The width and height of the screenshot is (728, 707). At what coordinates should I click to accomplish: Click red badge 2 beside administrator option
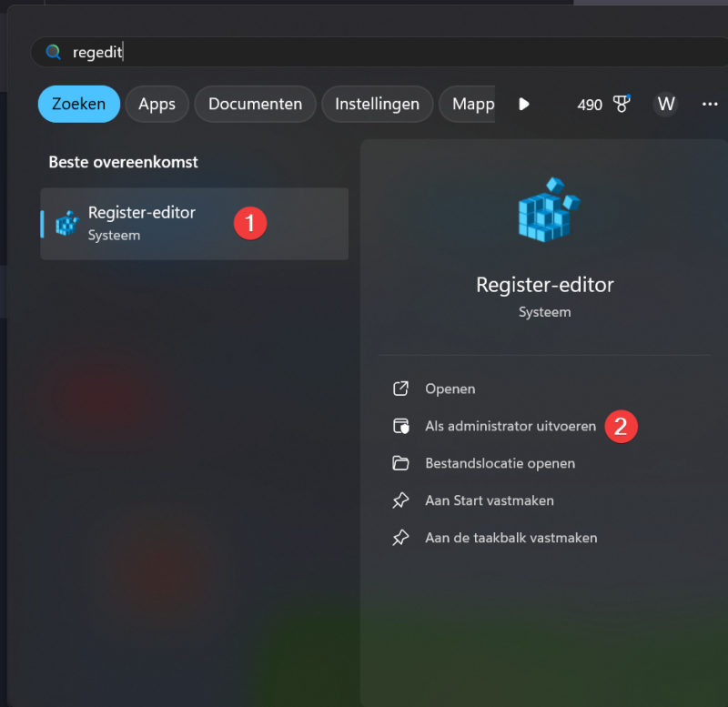(x=621, y=426)
